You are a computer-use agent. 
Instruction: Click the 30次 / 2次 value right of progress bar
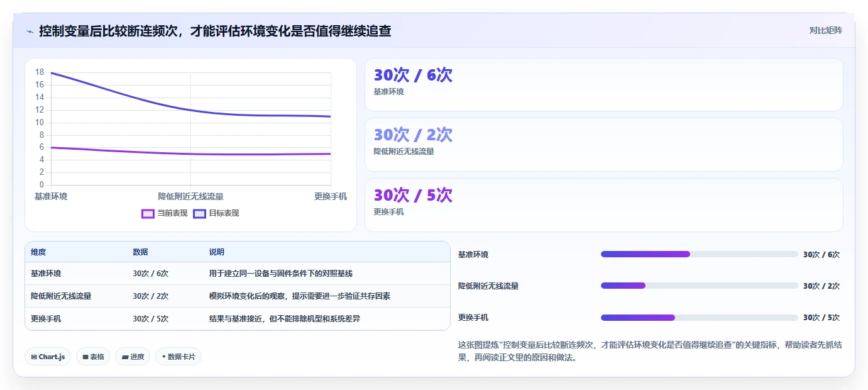(821, 286)
